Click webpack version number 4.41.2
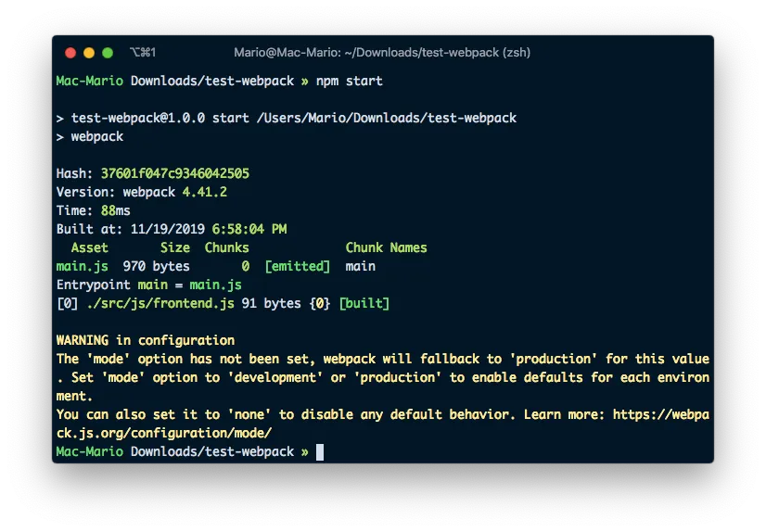This screenshot has width=766, height=532. [204, 192]
